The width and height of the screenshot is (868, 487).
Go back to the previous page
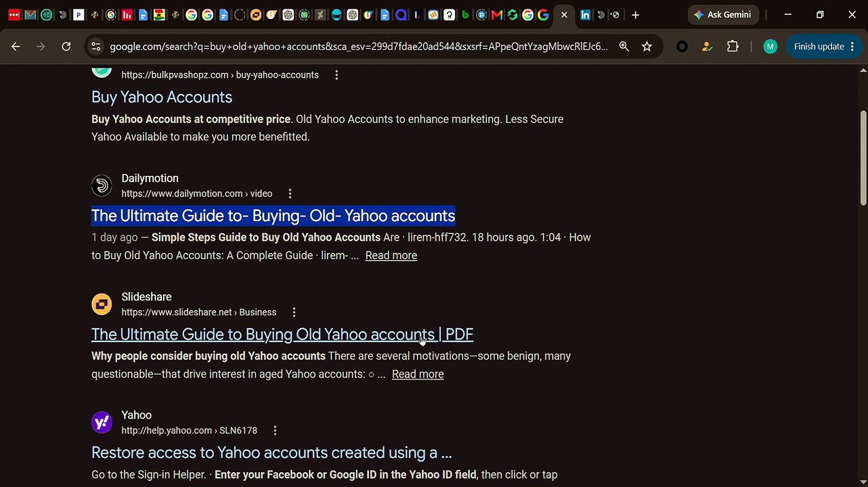(x=16, y=47)
